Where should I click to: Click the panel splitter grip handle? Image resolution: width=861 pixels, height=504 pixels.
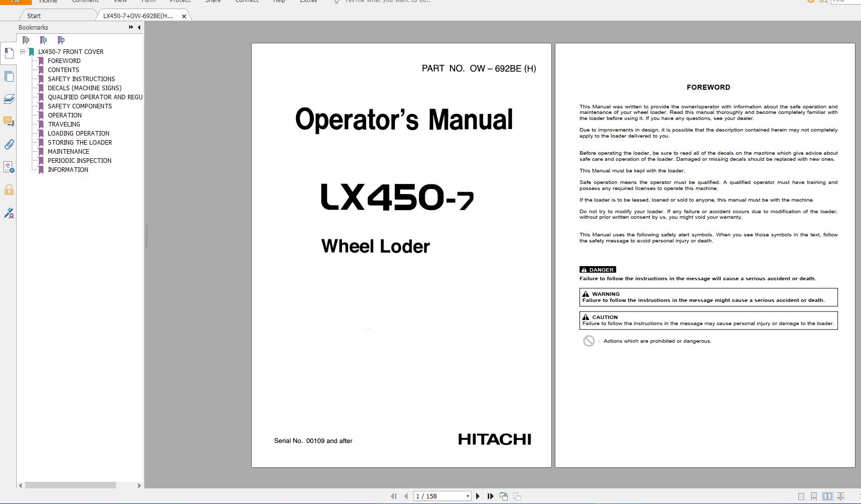pos(146,236)
